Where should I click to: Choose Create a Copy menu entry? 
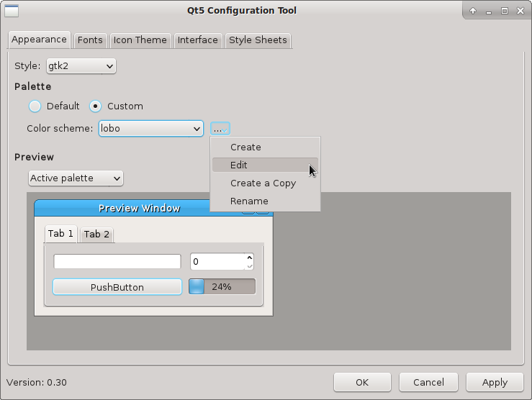tap(265, 183)
